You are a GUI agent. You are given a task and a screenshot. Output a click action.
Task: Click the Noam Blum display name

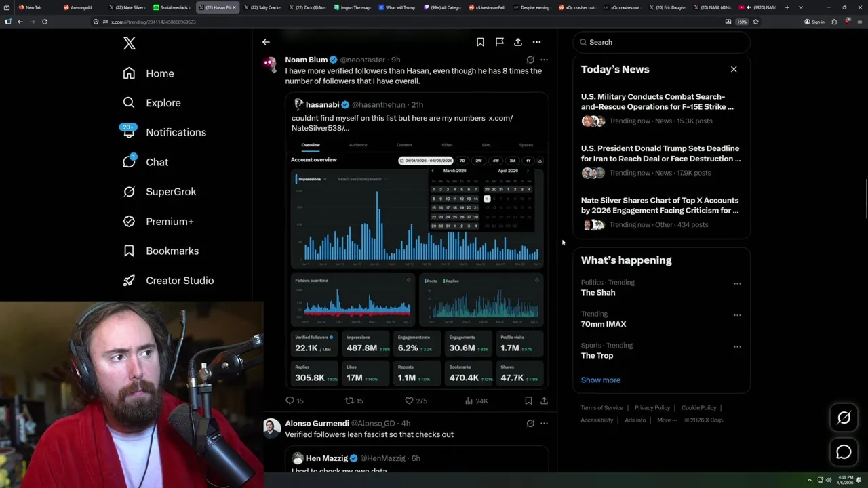307,60
